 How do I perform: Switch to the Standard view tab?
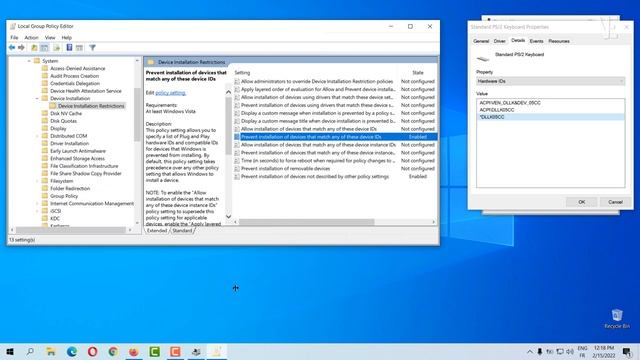tap(182, 231)
